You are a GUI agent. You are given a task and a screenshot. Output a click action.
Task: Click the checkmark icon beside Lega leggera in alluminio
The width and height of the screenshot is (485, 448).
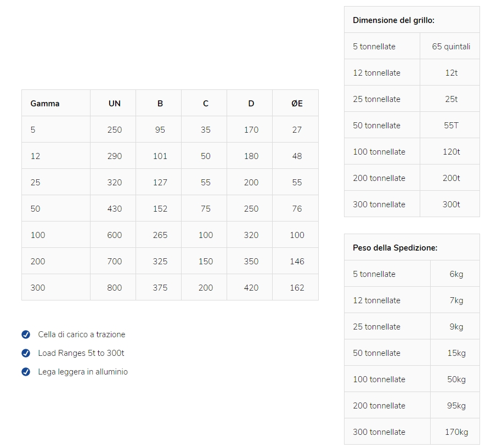point(26,371)
